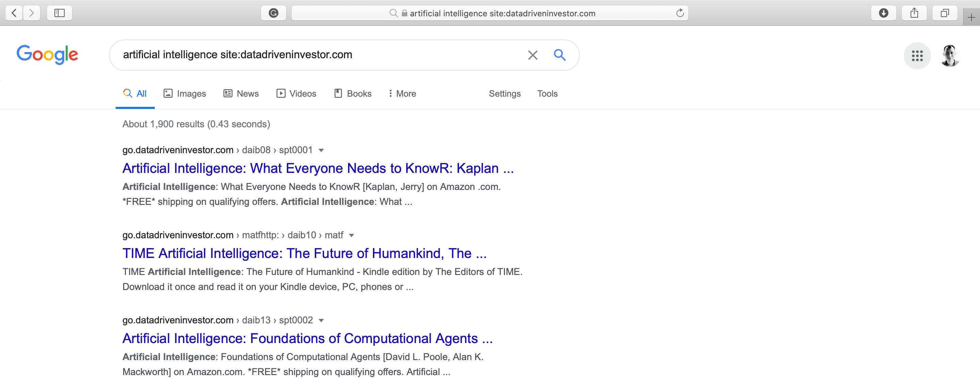This screenshot has width=980, height=388.
Task: Click the Google logo
Action: pos(47,54)
